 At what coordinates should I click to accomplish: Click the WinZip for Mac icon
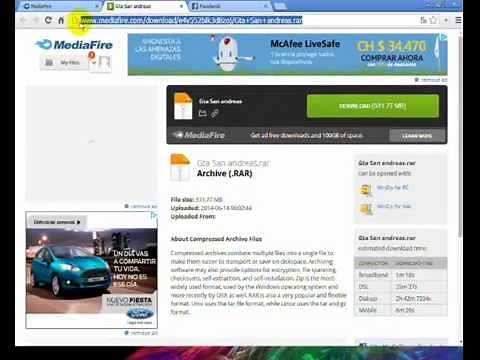[366, 209]
